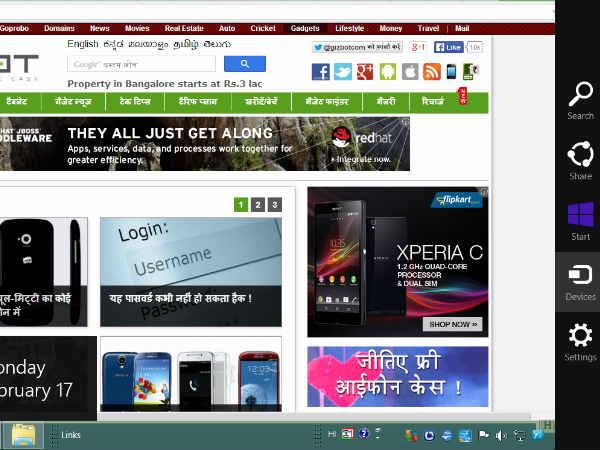
Task: Switch site language to Tamil தமிழ்
Action: 186,44
